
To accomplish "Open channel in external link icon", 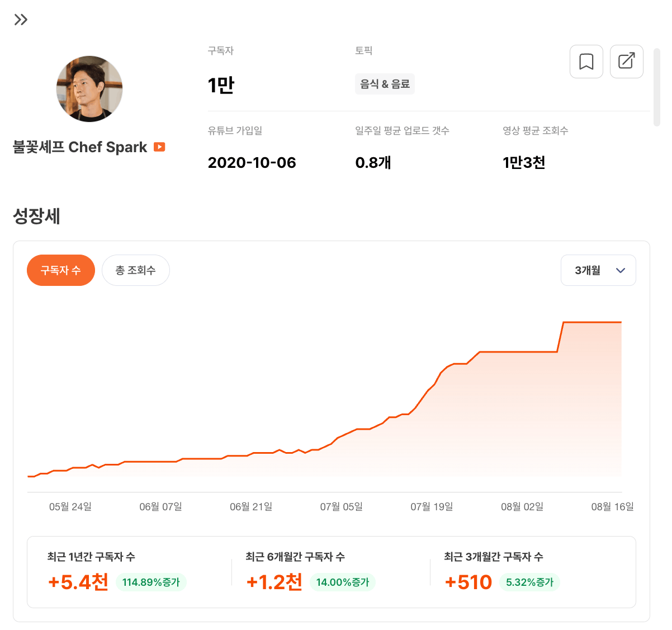I will [x=626, y=62].
